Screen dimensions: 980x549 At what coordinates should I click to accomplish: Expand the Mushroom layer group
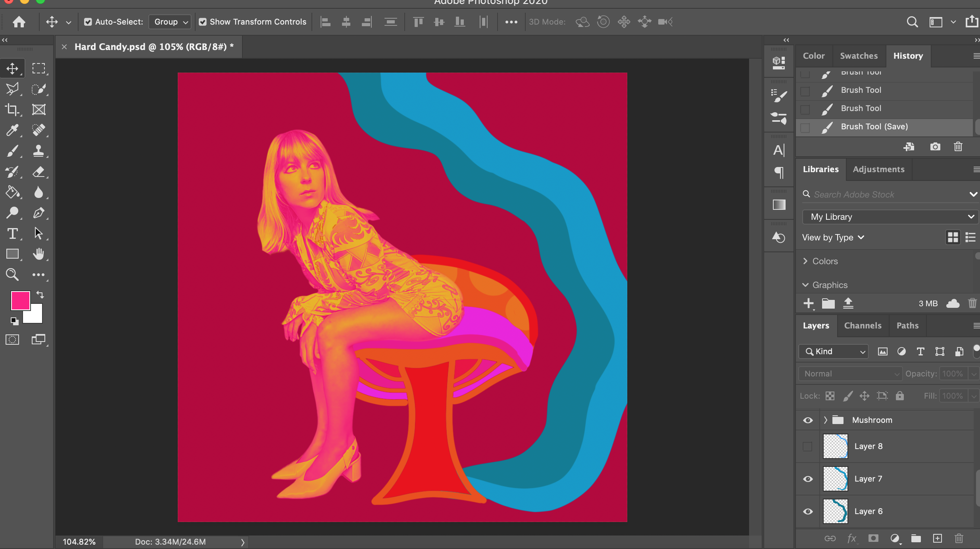pyautogui.click(x=826, y=420)
